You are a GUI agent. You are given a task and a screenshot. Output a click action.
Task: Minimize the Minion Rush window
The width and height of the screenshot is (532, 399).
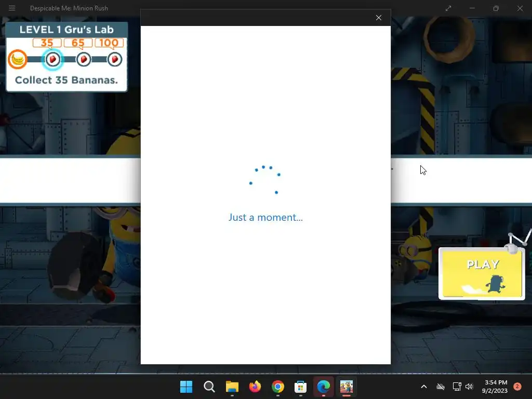[x=472, y=8]
